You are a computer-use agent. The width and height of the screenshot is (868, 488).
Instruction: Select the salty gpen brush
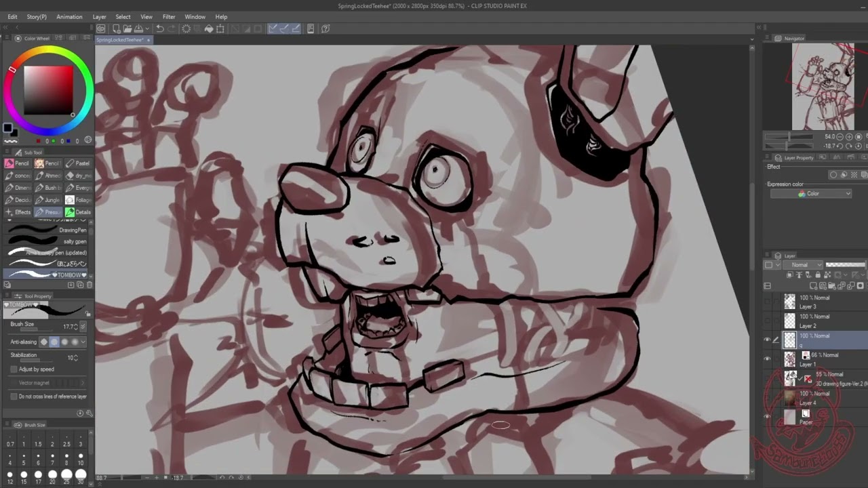tap(46, 241)
